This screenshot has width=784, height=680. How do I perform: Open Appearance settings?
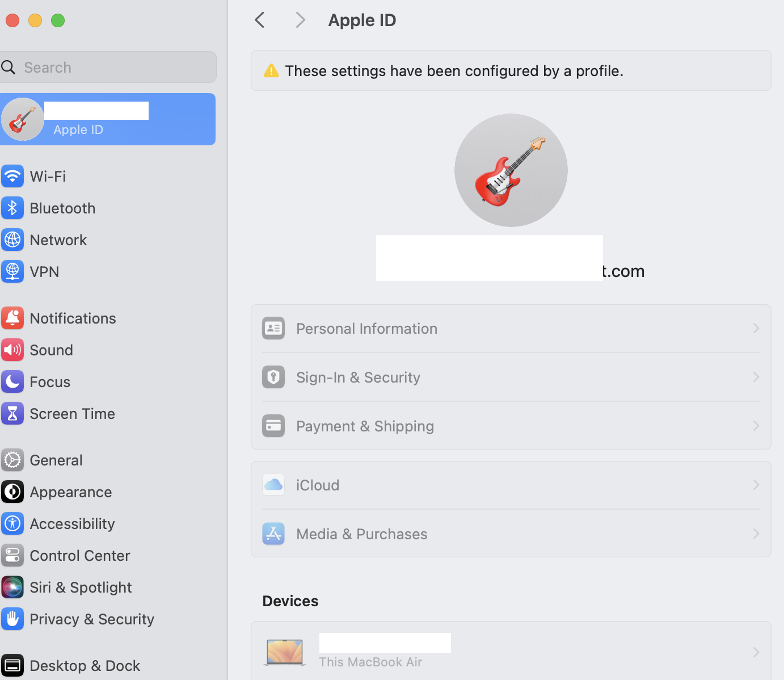(x=70, y=492)
